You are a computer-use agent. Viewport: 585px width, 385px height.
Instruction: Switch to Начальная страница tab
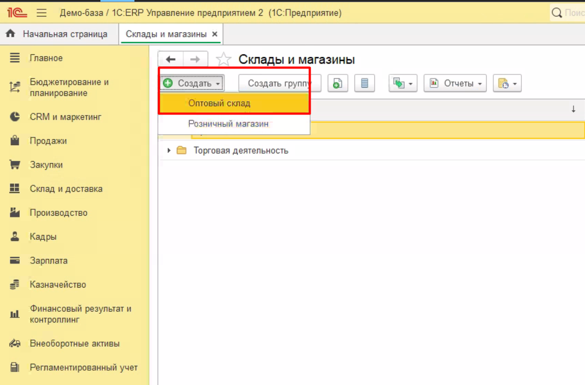pyautogui.click(x=59, y=34)
